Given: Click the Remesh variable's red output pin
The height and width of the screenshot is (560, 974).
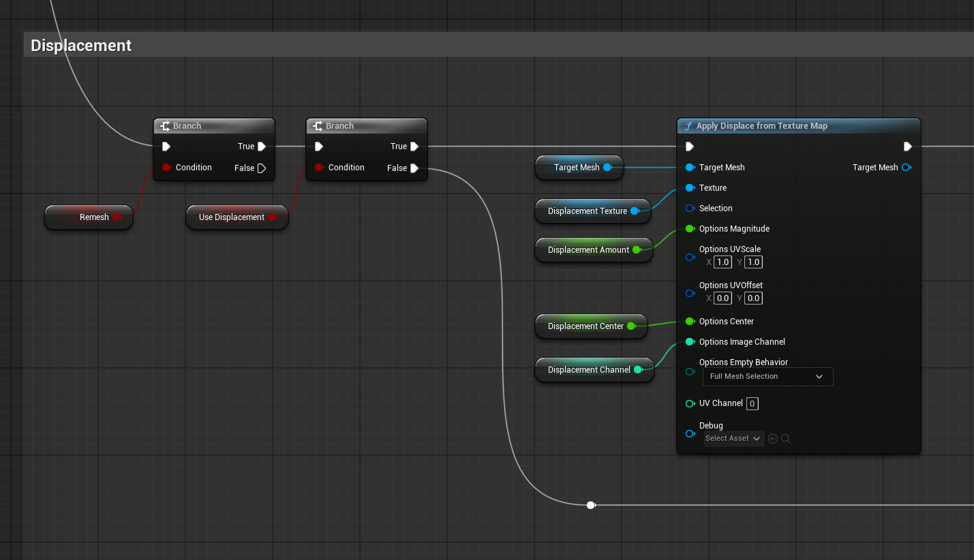Looking at the screenshot, I should [x=116, y=217].
